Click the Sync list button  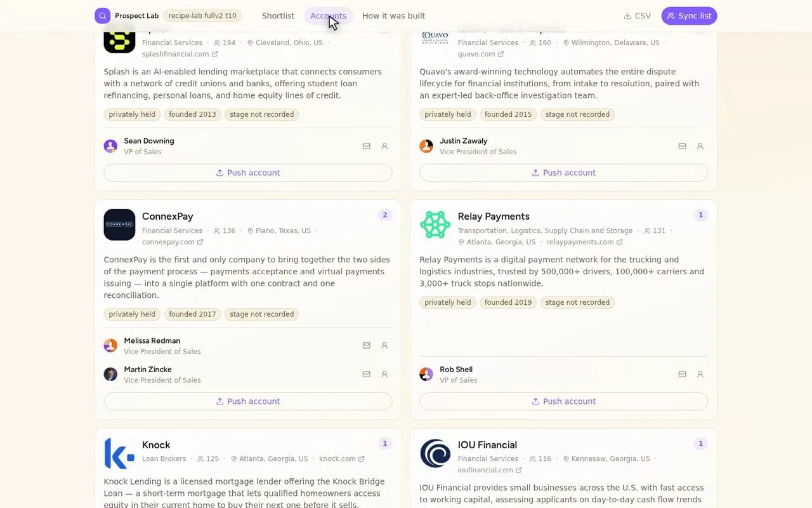pos(689,16)
